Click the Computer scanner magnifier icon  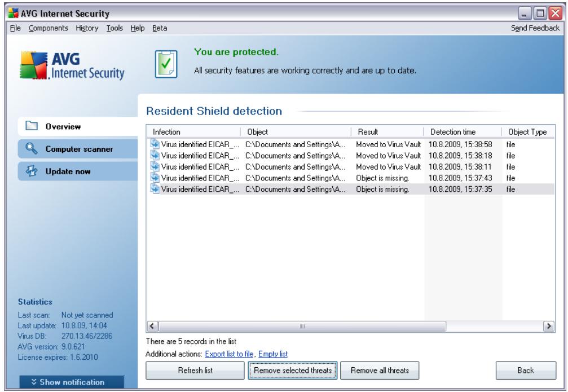point(32,148)
